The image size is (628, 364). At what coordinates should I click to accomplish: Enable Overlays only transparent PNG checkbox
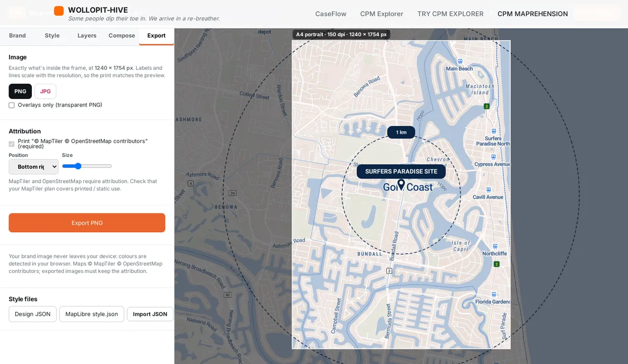click(x=12, y=105)
